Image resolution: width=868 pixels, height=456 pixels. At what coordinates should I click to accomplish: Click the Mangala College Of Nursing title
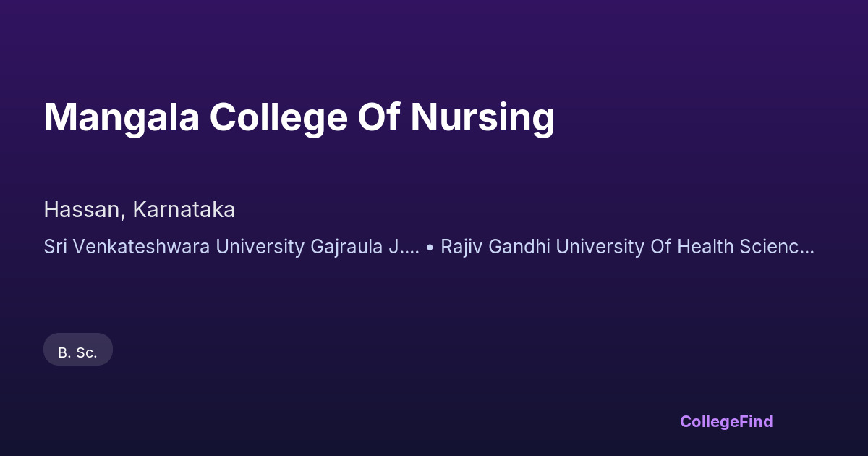[299, 117]
